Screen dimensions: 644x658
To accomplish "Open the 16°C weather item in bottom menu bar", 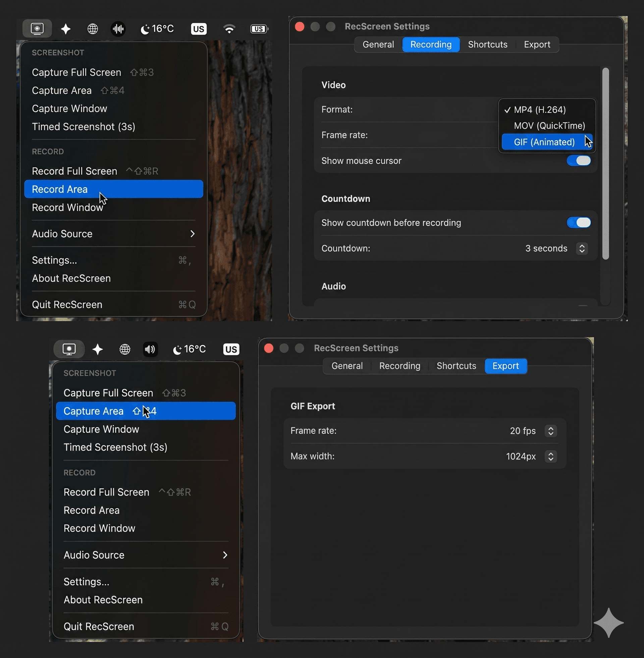I will click(190, 349).
